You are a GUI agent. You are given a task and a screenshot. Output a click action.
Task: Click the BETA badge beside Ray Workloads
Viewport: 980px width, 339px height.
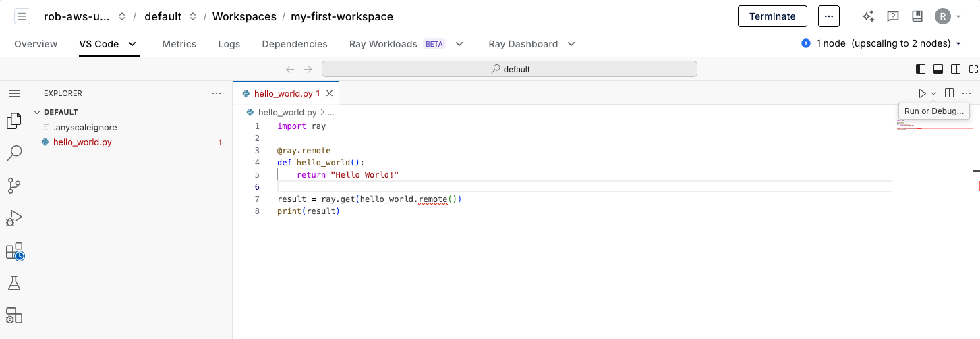[434, 44]
